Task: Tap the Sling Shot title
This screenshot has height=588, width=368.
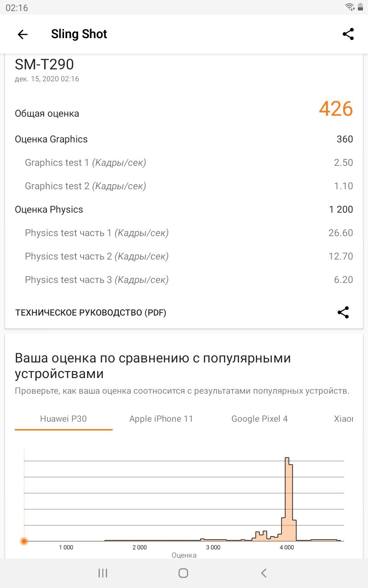Action: [x=79, y=34]
